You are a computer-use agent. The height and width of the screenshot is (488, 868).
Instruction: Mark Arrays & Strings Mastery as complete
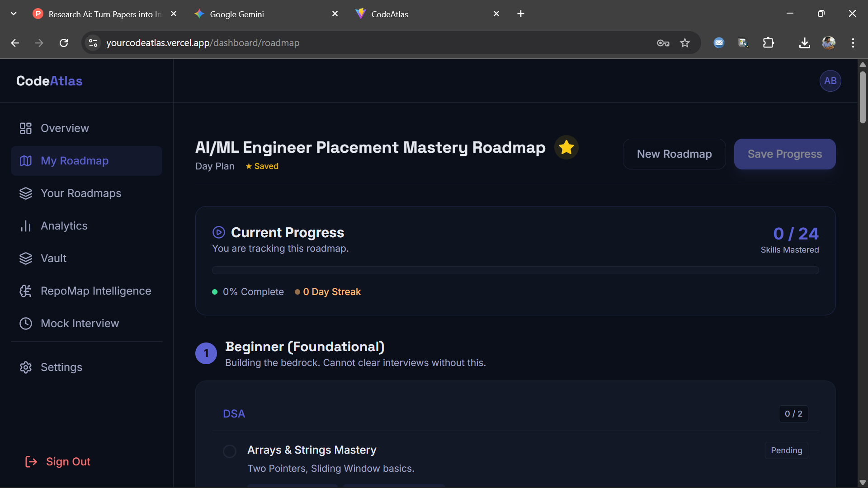[229, 451]
